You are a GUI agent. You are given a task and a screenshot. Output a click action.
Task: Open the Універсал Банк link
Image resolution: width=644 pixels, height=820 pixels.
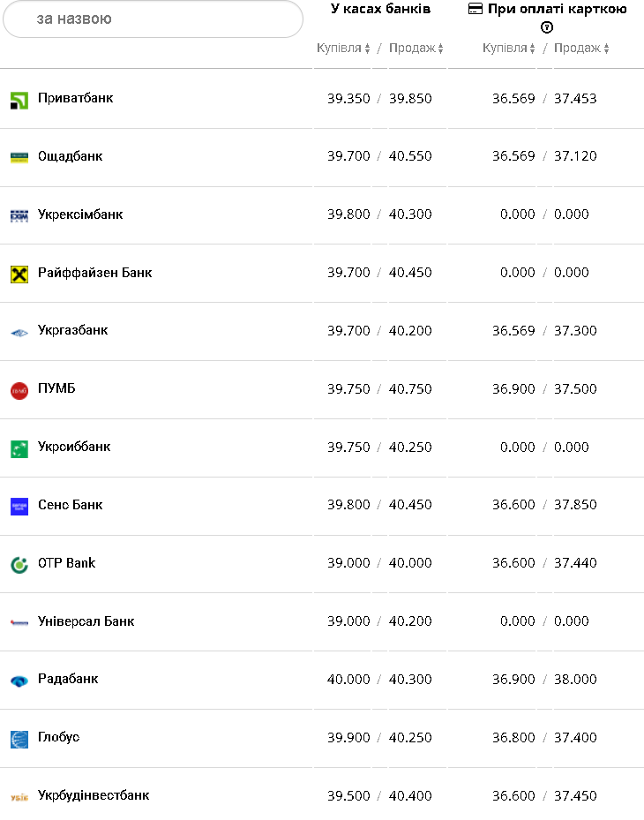86,621
